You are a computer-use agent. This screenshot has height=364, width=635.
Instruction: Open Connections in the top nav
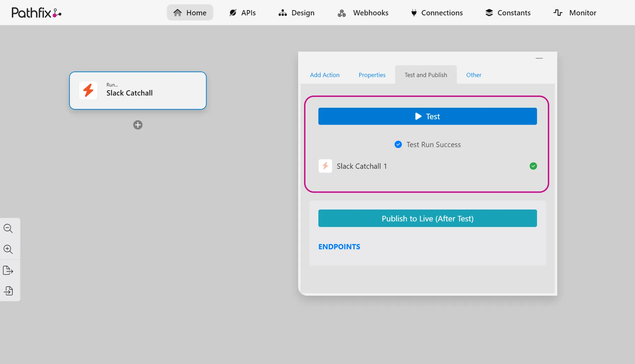coord(437,13)
